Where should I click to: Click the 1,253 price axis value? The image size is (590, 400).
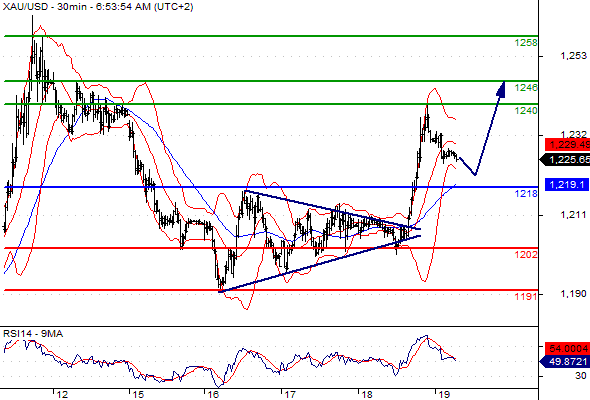tap(573, 56)
